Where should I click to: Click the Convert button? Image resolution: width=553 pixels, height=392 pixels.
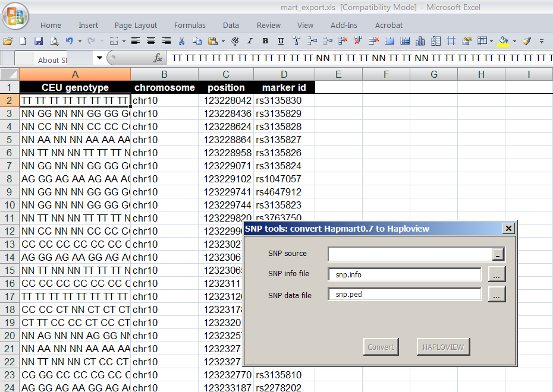[381, 347]
